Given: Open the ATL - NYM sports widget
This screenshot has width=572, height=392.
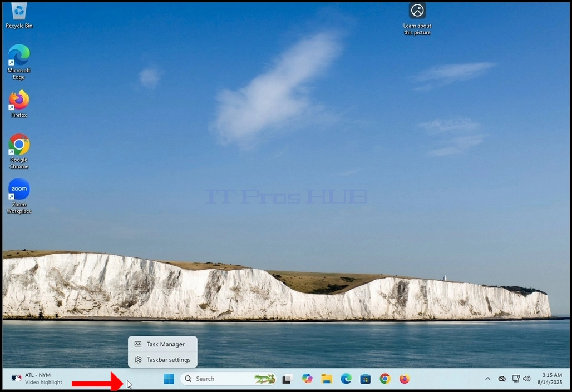Looking at the screenshot, I should [x=37, y=379].
